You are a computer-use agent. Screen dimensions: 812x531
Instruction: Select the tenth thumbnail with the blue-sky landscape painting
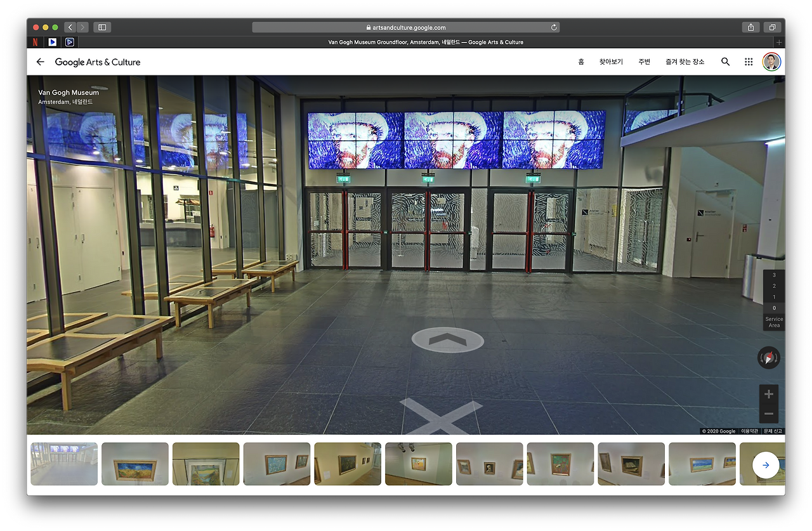(702, 464)
